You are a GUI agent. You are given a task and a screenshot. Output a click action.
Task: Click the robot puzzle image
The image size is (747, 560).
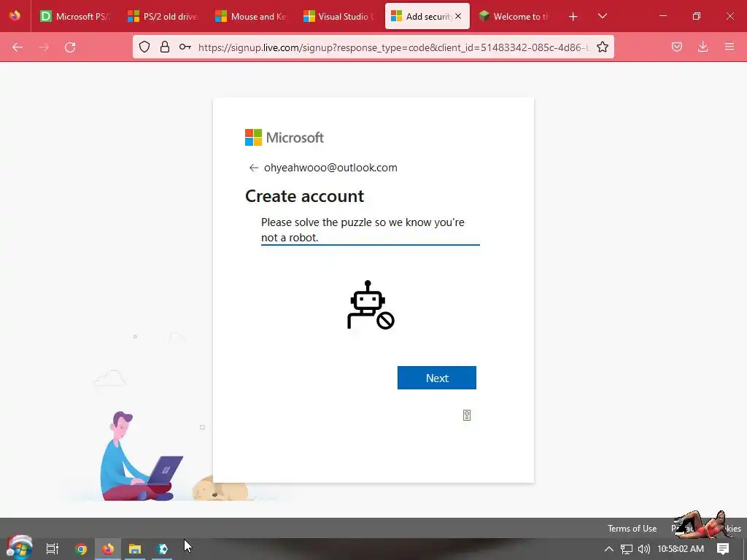click(x=371, y=305)
